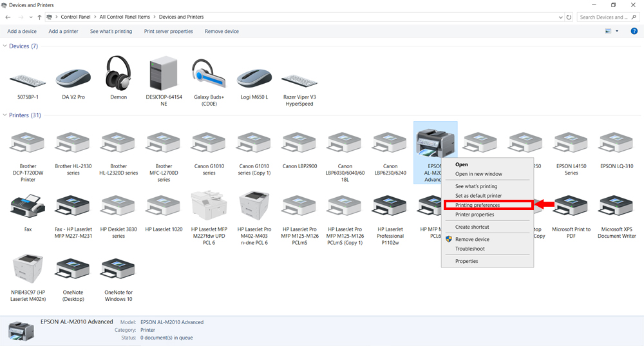Click the Add a printer button
Viewport: 644px width, 346px height.
[63, 31]
